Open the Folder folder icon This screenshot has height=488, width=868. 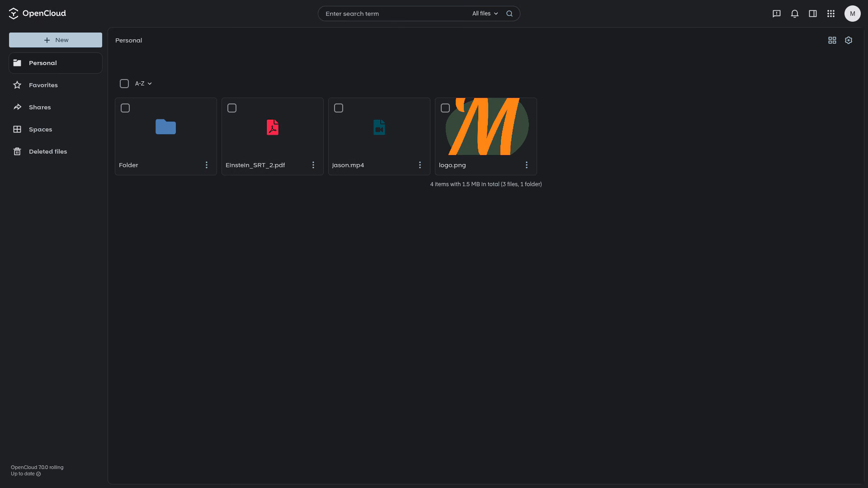click(166, 127)
